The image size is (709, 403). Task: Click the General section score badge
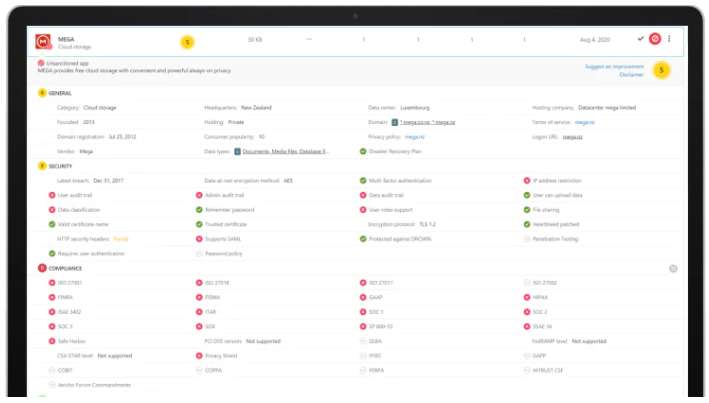pos(42,93)
